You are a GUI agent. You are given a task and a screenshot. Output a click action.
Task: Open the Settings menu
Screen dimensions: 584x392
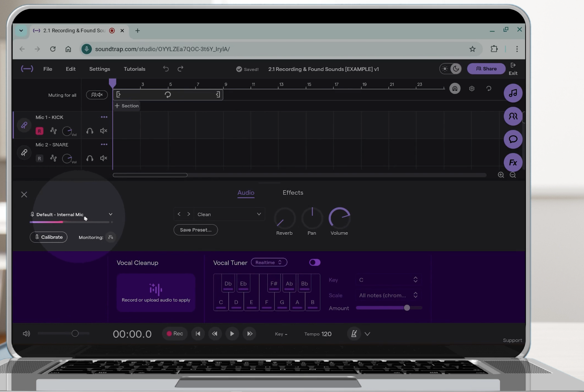pyautogui.click(x=100, y=69)
